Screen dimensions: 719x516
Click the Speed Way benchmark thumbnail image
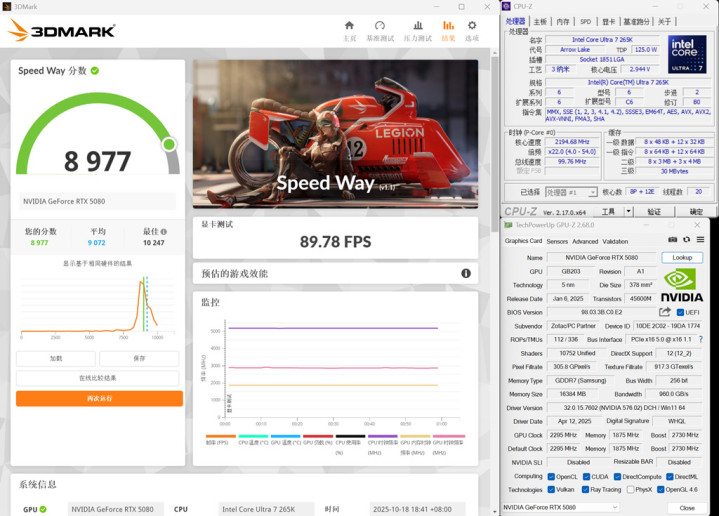[335, 128]
